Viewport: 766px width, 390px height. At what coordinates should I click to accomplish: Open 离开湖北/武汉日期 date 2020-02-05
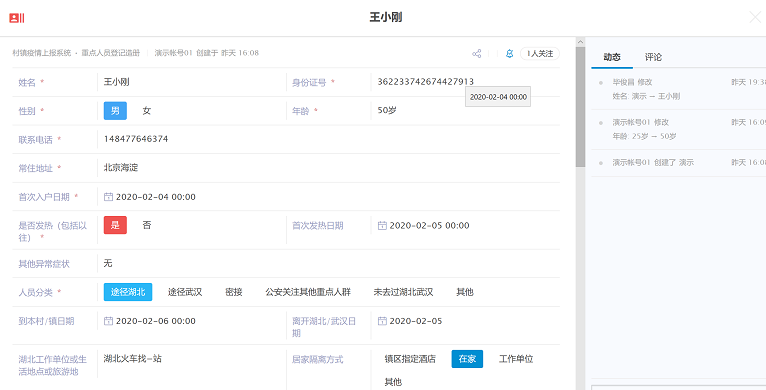(416, 321)
